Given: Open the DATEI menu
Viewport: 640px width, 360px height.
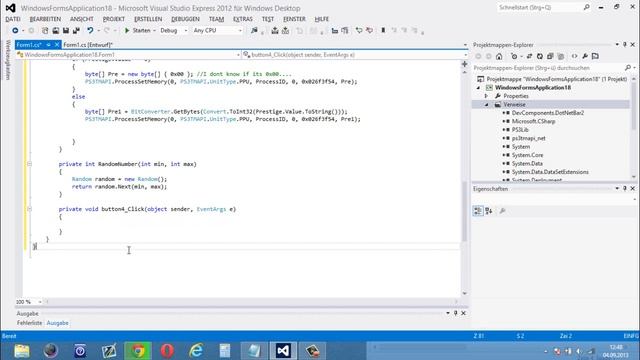Looking at the screenshot, I should point(13,19).
